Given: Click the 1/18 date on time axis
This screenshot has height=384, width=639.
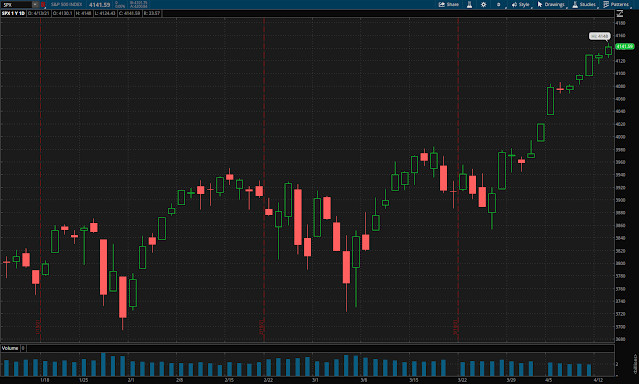Looking at the screenshot, I should click(x=45, y=380).
